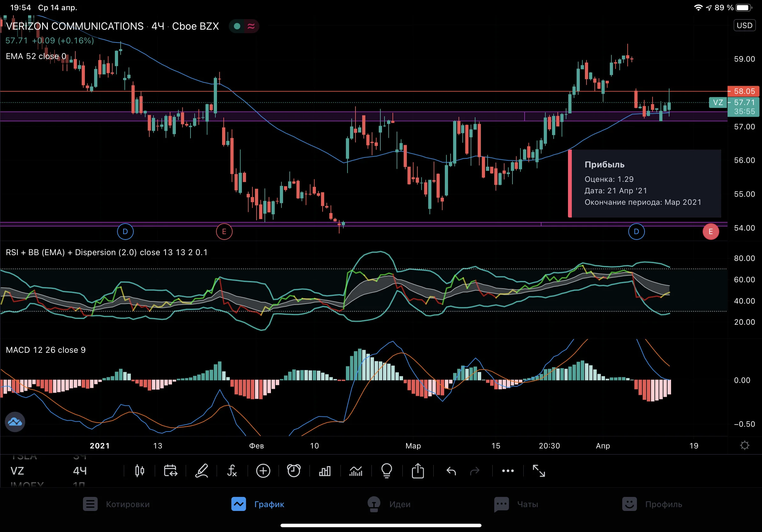762x532 pixels.
Task: Change currency with the USD button
Action: (x=744, y=26)
